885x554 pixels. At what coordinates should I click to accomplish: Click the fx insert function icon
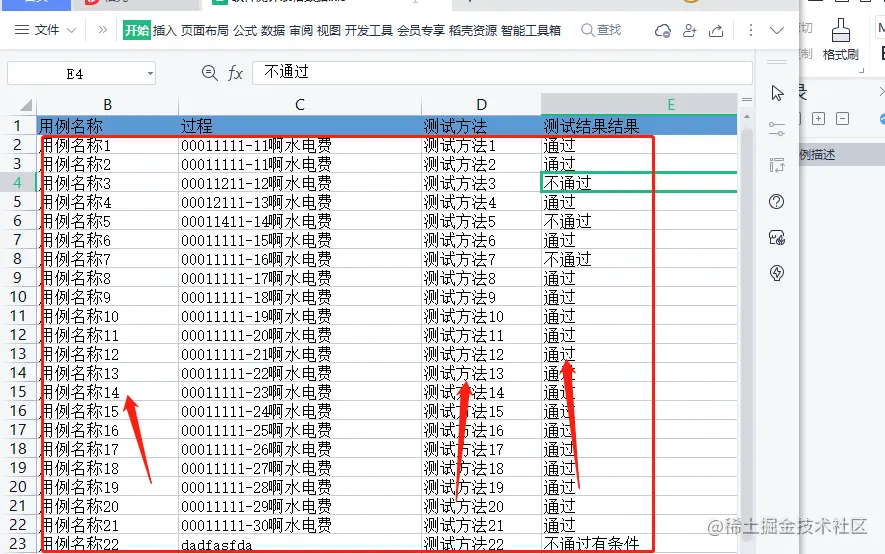[235, 73]
